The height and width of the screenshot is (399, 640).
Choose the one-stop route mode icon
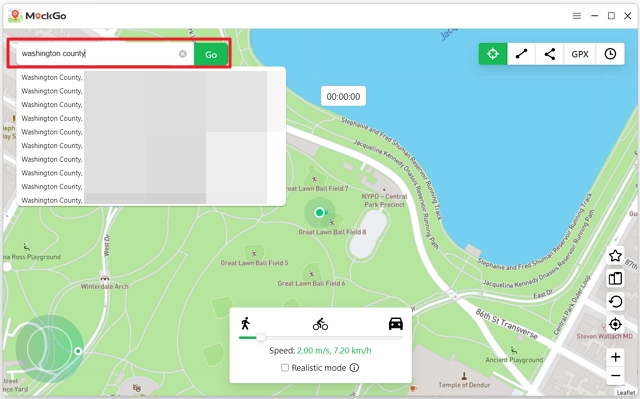pyautogui.click(x=521, y=54)
